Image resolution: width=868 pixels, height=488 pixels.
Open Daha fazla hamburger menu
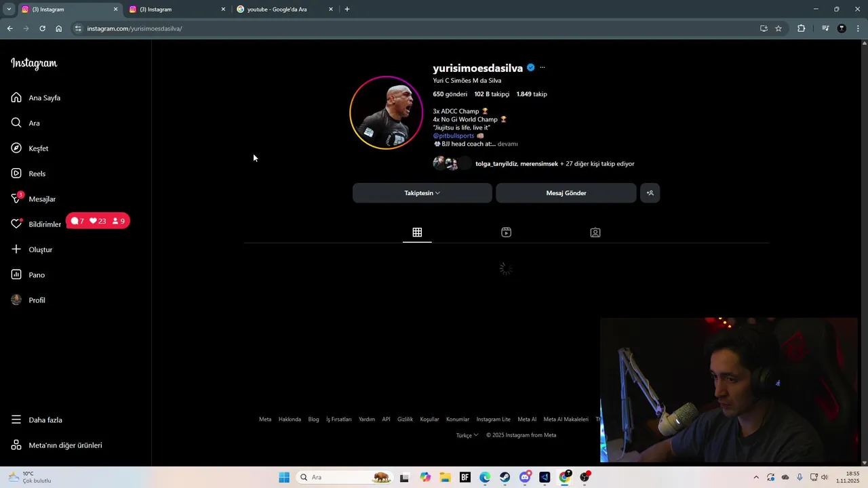point(37,420)
